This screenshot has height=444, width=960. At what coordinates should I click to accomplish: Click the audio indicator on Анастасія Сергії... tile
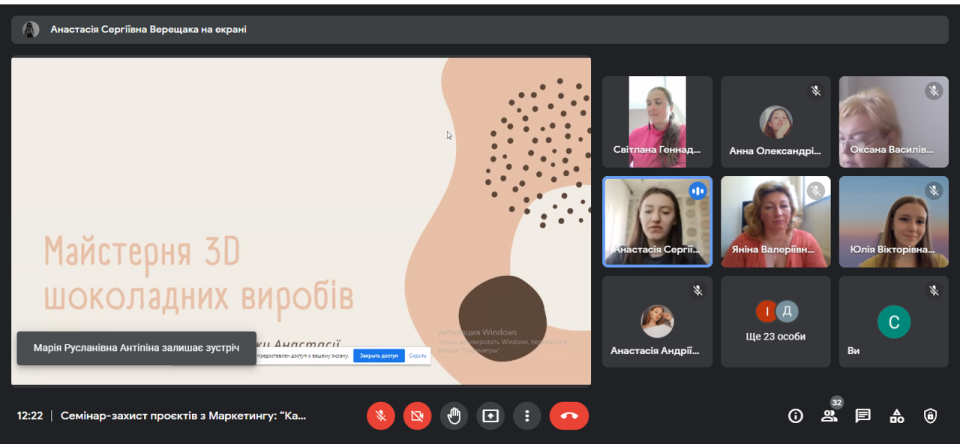(697, 191)
